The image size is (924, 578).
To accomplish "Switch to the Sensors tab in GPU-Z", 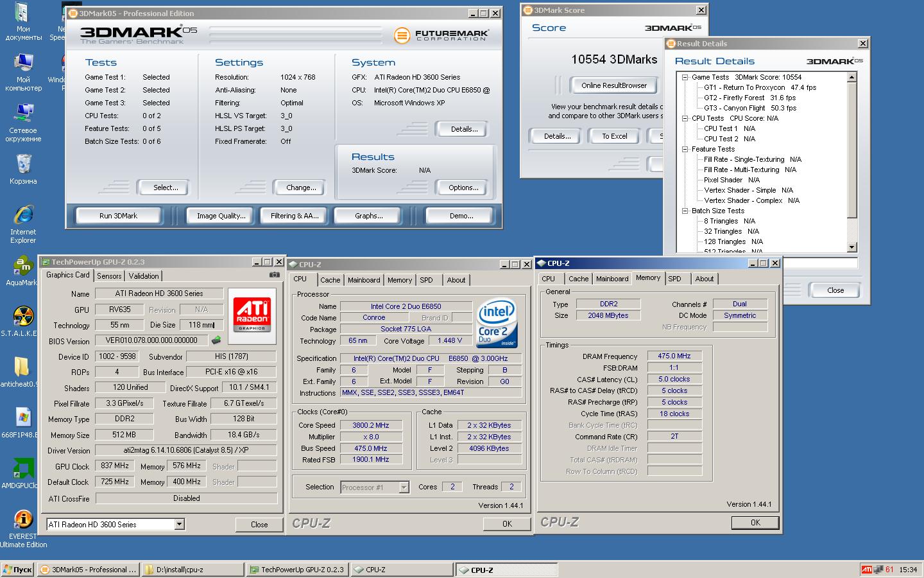I will (109, 276).
